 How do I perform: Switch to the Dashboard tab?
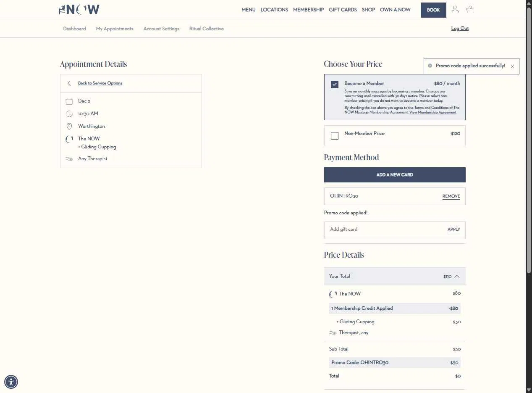[74, 29]
